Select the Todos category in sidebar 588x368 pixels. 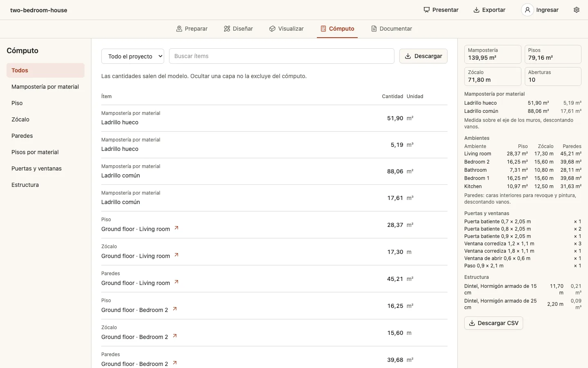pos(45,70)
